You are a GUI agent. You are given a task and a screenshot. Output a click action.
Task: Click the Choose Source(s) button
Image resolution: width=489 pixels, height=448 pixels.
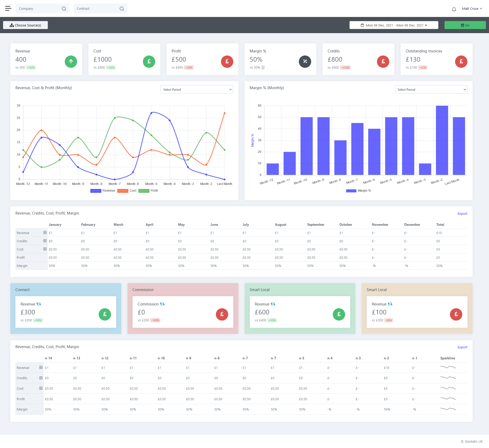25,25
